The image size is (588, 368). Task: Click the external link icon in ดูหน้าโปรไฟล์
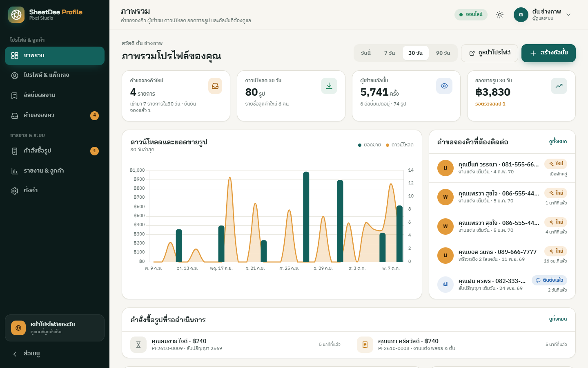[472, 53]
